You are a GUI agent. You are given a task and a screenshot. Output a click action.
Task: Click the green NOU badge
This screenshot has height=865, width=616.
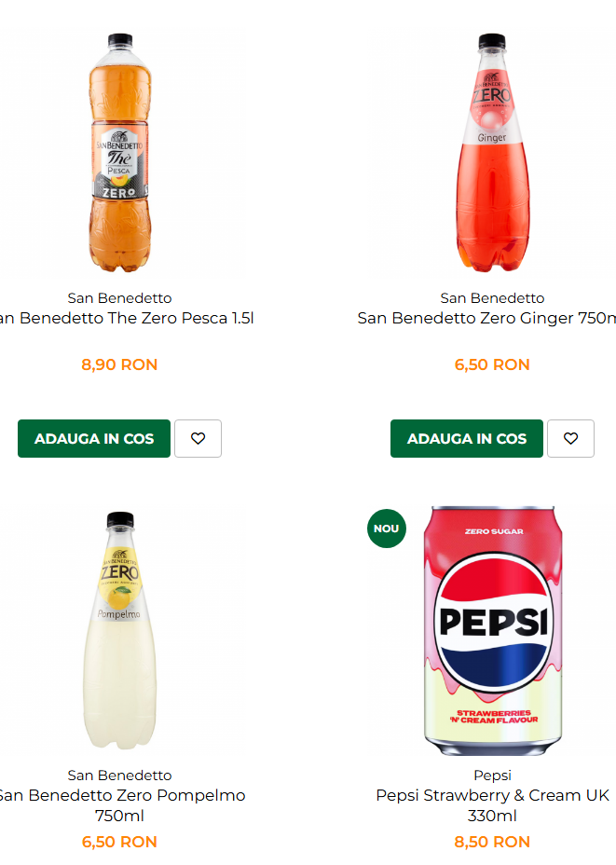387,529
